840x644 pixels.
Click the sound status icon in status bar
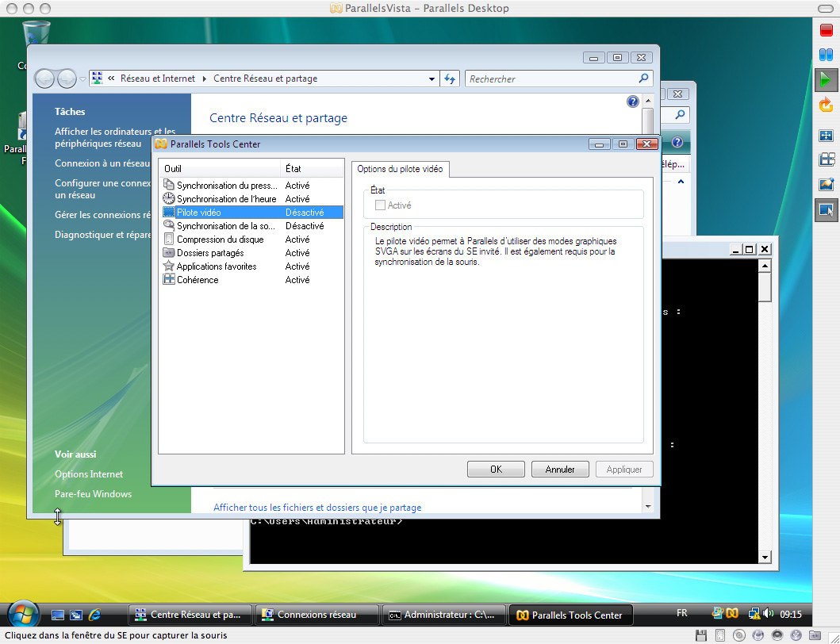tap(777, 635)
